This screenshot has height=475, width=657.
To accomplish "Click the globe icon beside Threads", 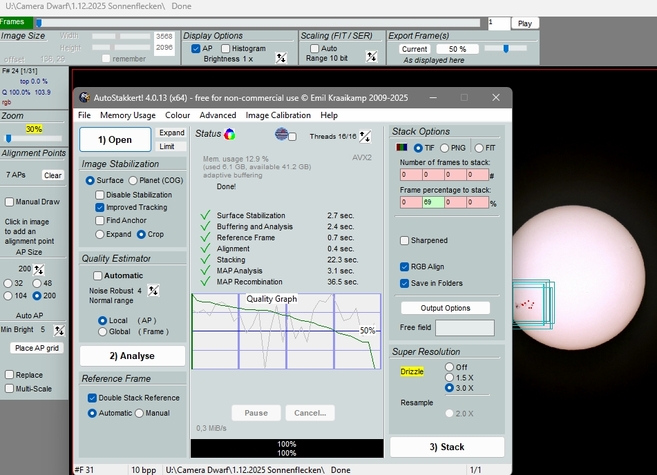I will point(281,135).
